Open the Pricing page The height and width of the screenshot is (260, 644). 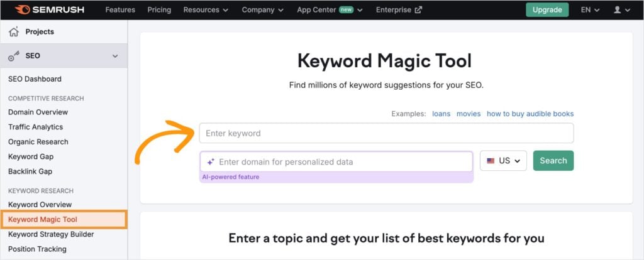coord(158,10)
